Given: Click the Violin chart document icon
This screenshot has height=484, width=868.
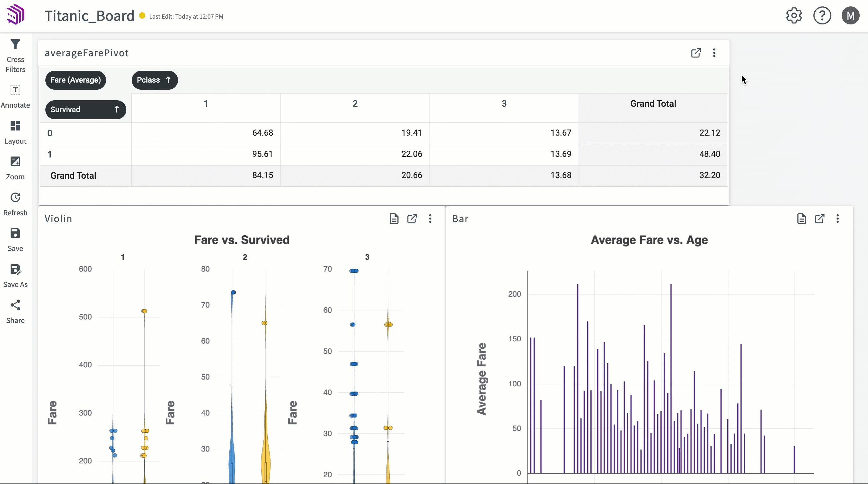Looking at the screenshot, I should [x=393, y=219].
